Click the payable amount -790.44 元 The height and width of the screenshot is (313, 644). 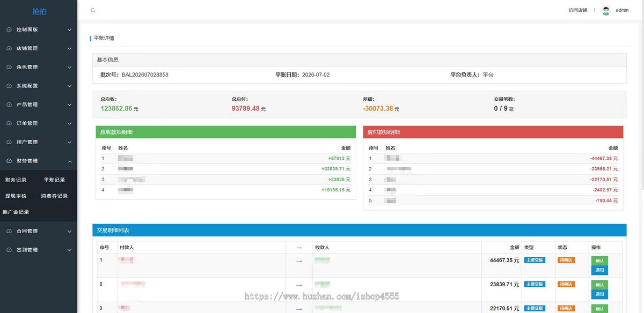coord(606,200)
